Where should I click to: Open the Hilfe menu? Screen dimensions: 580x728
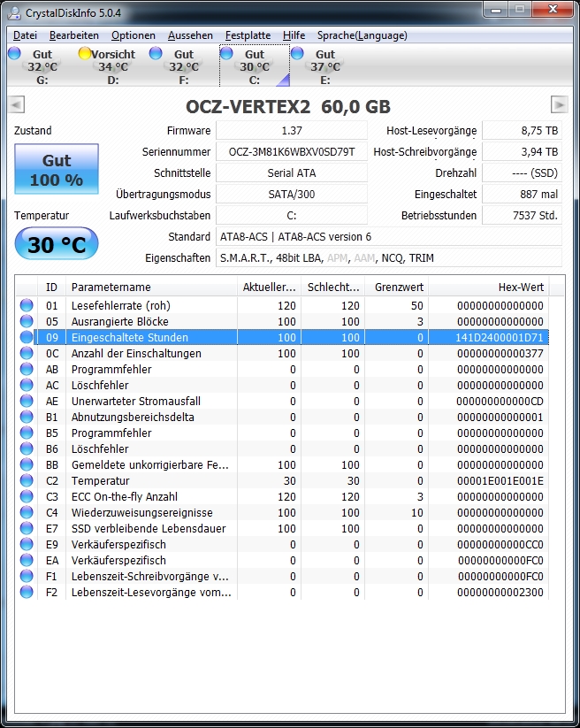click(294, 35)
